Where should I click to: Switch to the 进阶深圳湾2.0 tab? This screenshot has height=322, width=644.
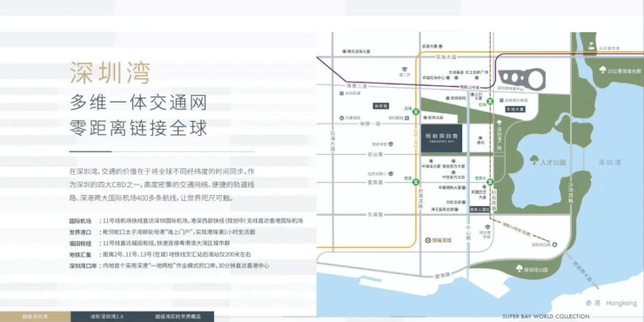[107, 317]
